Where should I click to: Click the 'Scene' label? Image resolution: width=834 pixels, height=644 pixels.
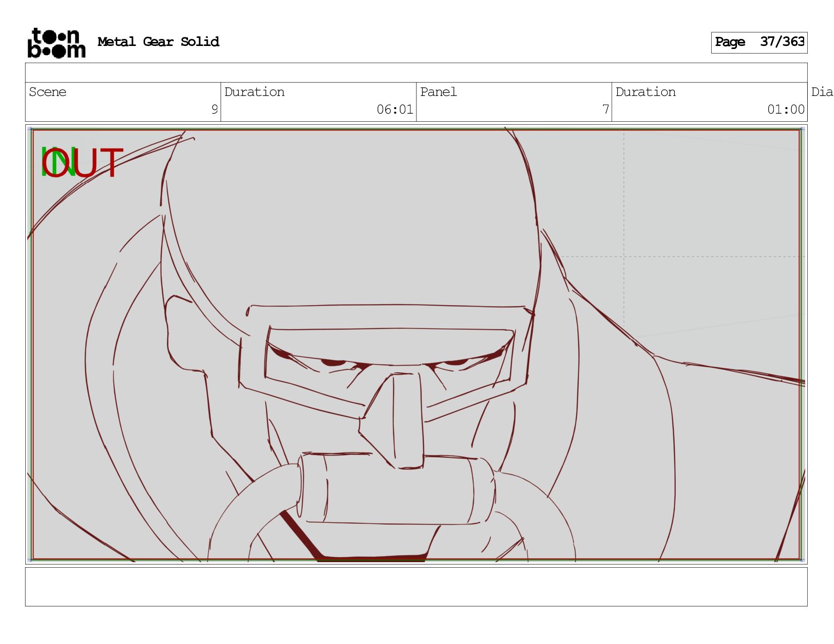pyautogui.click(x=48, y=92)
